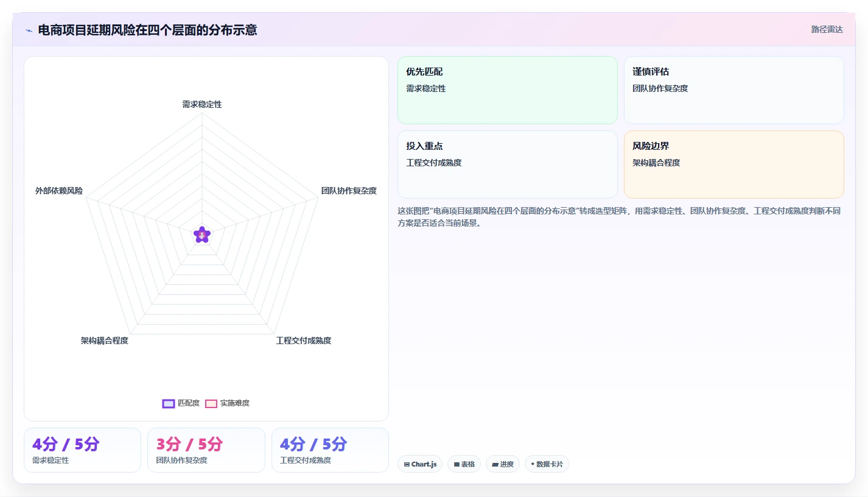Click 团队协作复杂度 text inside the 谨慎评估 card
The height and width of the screenshot is (497, 868).
point(660,88)
